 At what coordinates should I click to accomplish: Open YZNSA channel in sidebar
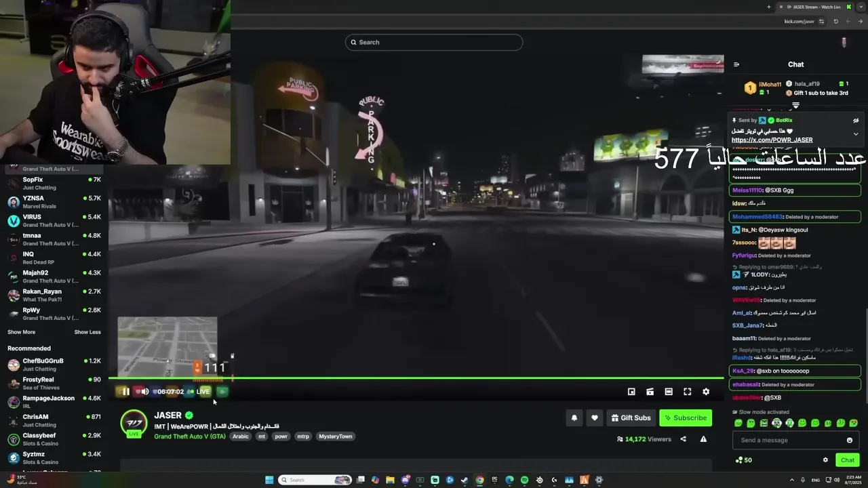pos(54,202)
